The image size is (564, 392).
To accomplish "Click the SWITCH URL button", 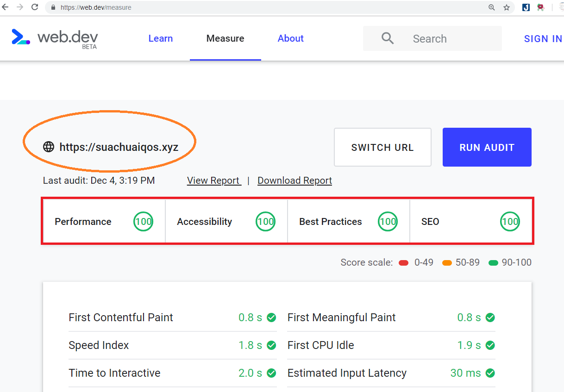I will (382, 147).
